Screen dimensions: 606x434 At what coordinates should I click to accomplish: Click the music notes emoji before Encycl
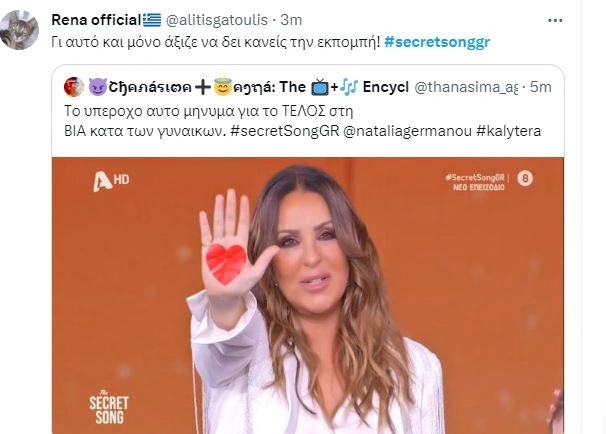coord(349,87)
